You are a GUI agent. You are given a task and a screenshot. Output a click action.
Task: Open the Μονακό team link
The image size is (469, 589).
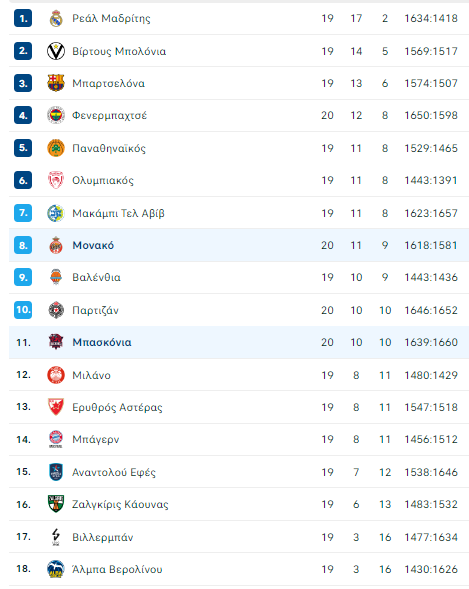coord(93,245)
